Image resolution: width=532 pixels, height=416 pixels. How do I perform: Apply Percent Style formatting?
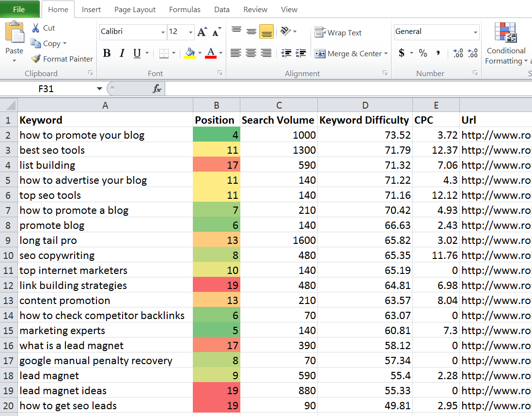coord(423,53)
